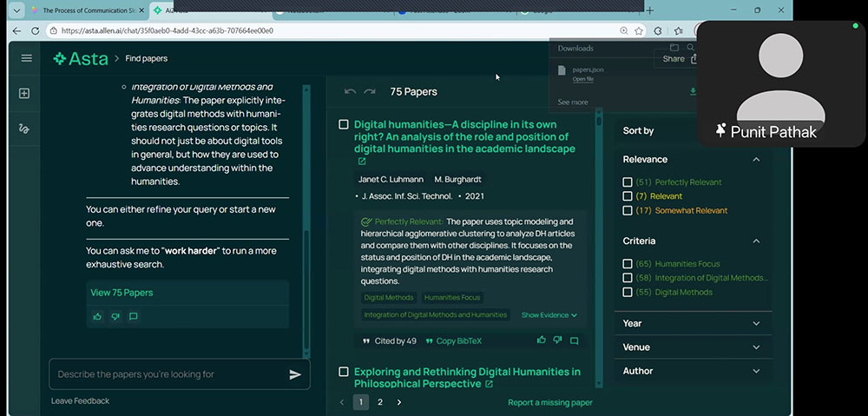Check the Perfectly Relevant filter checkbox

(x=628, y=182)
